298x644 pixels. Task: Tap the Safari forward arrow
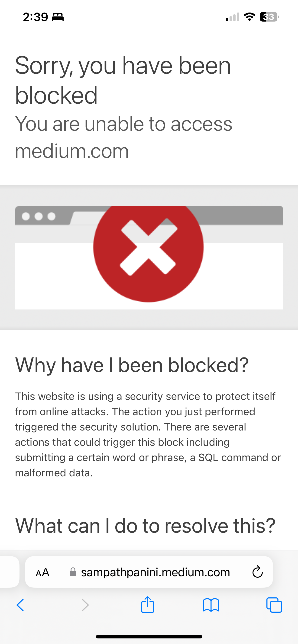85,605
